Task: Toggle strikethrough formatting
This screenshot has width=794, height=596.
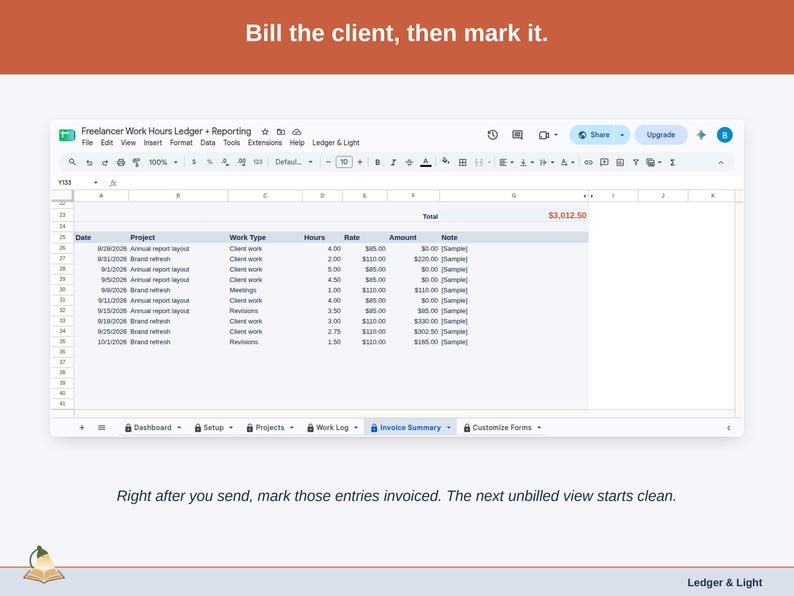Action: tap(409, 163)
